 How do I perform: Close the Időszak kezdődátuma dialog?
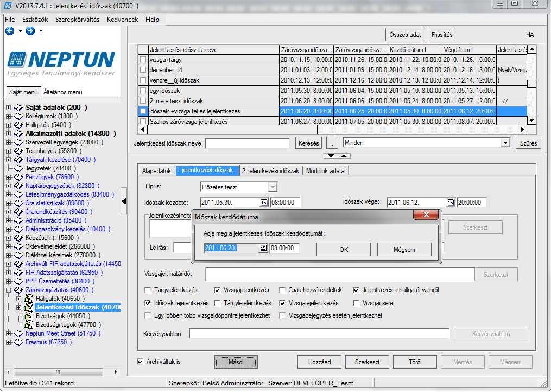(426, 214)
